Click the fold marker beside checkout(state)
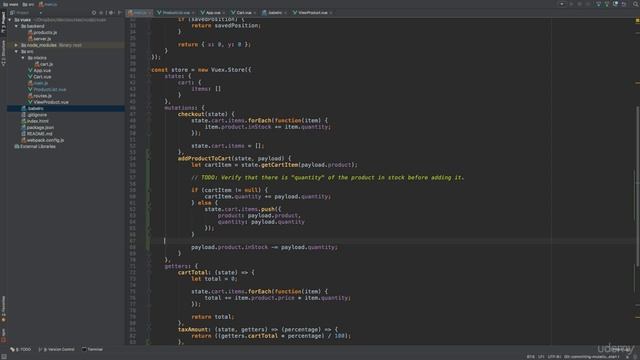640x360 pixels. (148, 114)
